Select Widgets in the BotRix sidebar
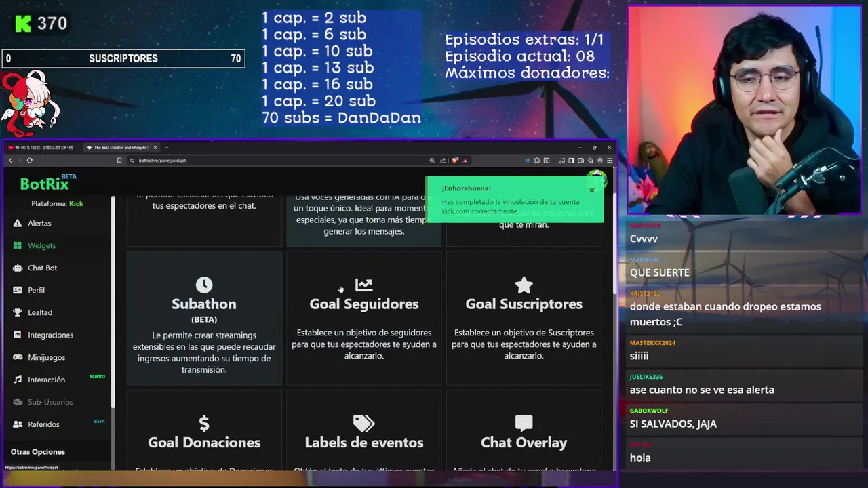Screen dimensions: 868x488 pyautogui.click(x=41, y=245)
